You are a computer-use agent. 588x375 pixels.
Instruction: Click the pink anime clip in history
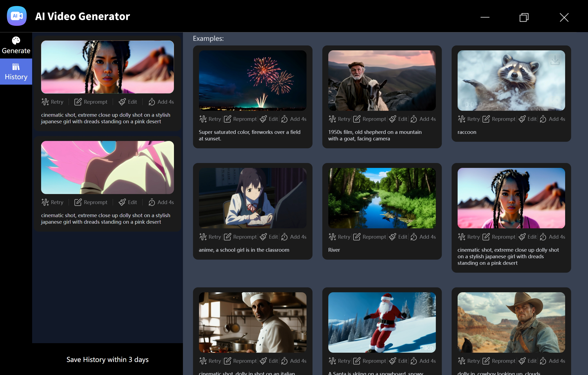pos(107,167)
